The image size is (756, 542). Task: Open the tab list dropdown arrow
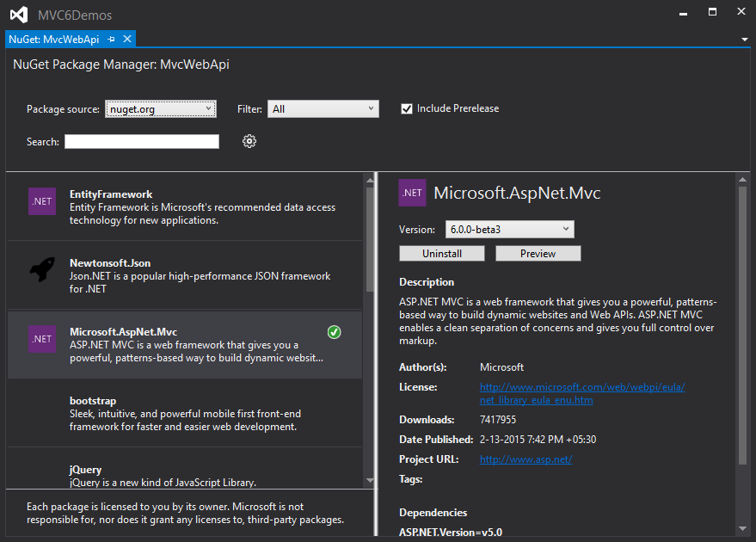745,40
